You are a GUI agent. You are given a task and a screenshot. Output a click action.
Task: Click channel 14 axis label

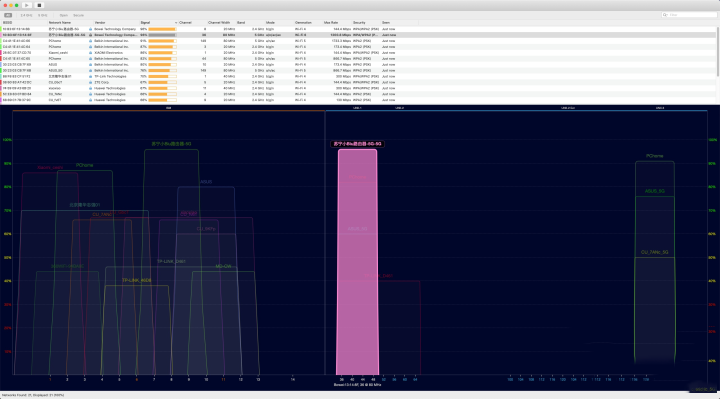pyautogui.click(x=292, y=380)
